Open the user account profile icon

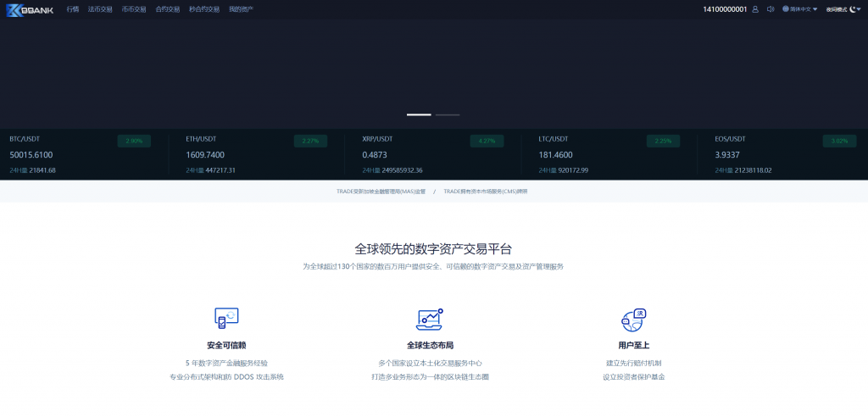tap(755, 9)
